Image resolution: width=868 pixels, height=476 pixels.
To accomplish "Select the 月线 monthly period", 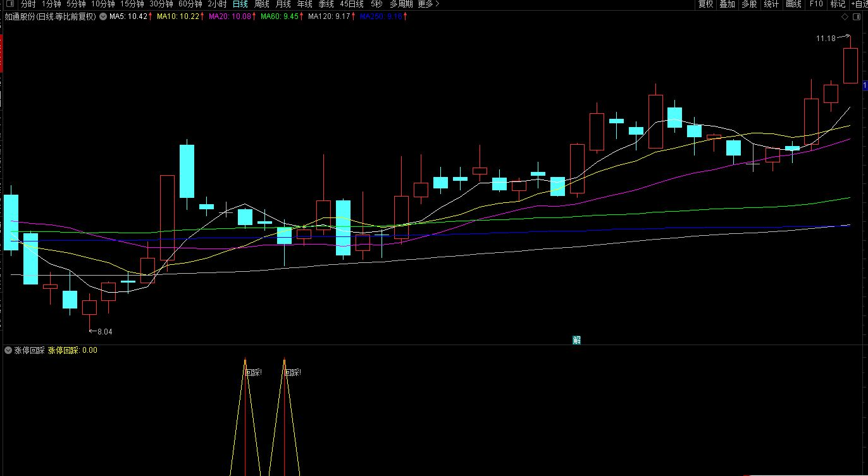I will pos(283,4).
